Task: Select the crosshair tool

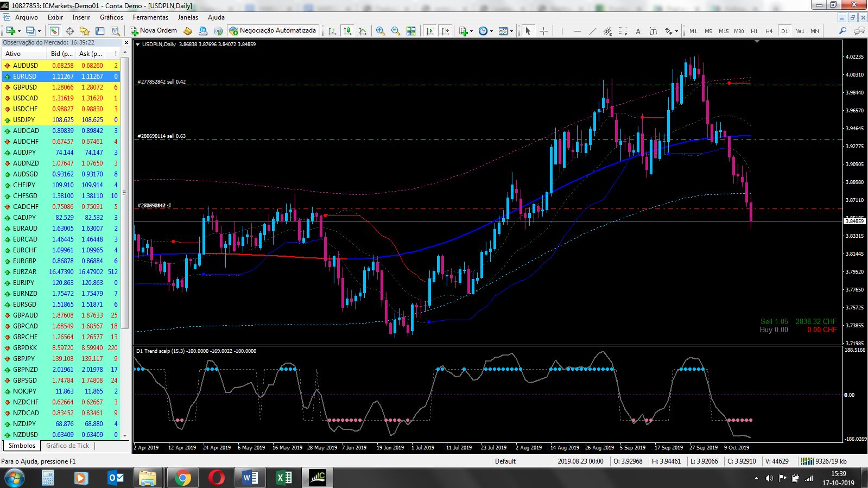Action: click(543, 31)
